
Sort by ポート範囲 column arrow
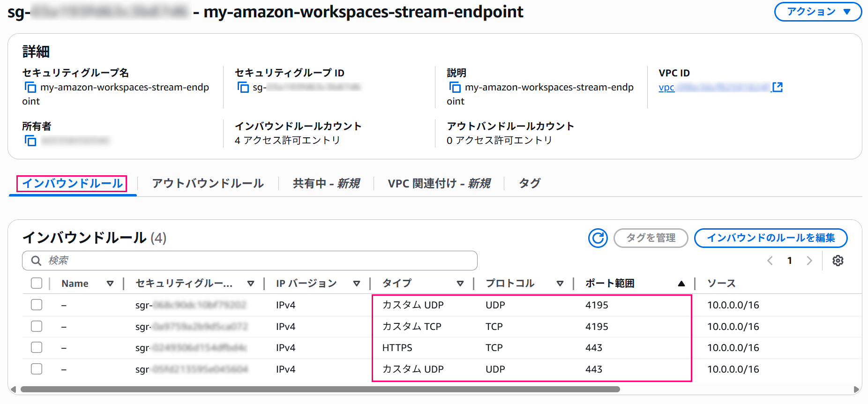pos(681,284)
